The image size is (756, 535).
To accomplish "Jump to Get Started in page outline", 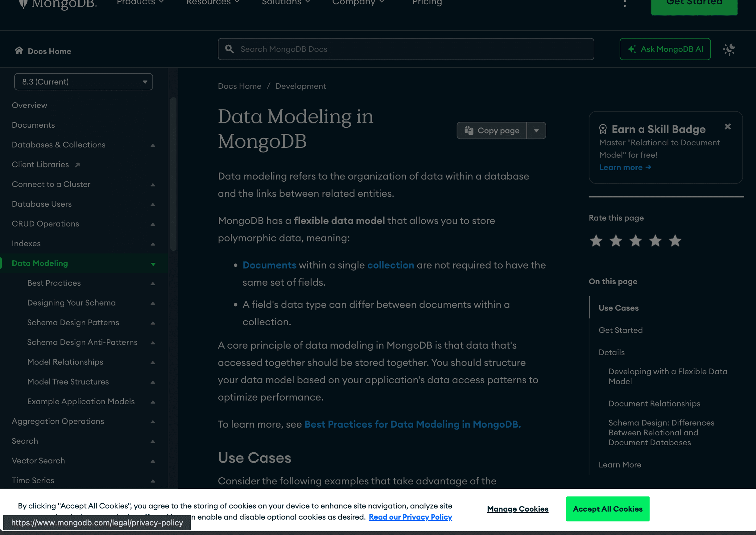I will pos(621,330).
